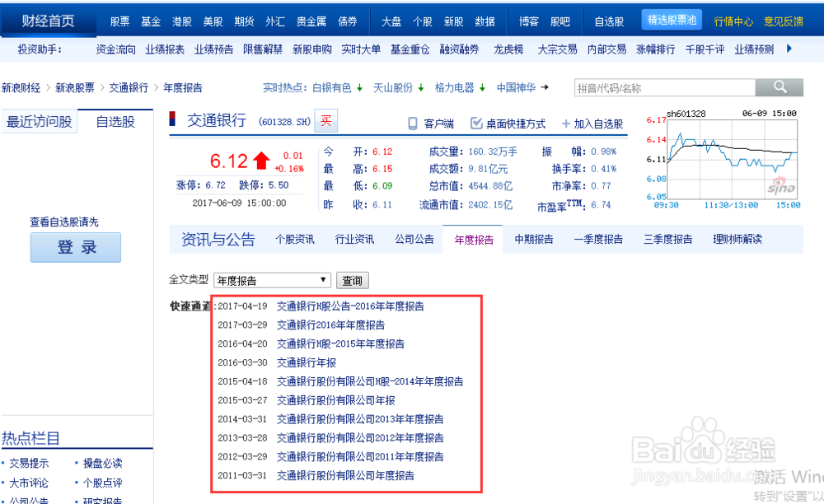
Task: Open 贵金属 in the top navigation
Action: click(x=311, y=21)
